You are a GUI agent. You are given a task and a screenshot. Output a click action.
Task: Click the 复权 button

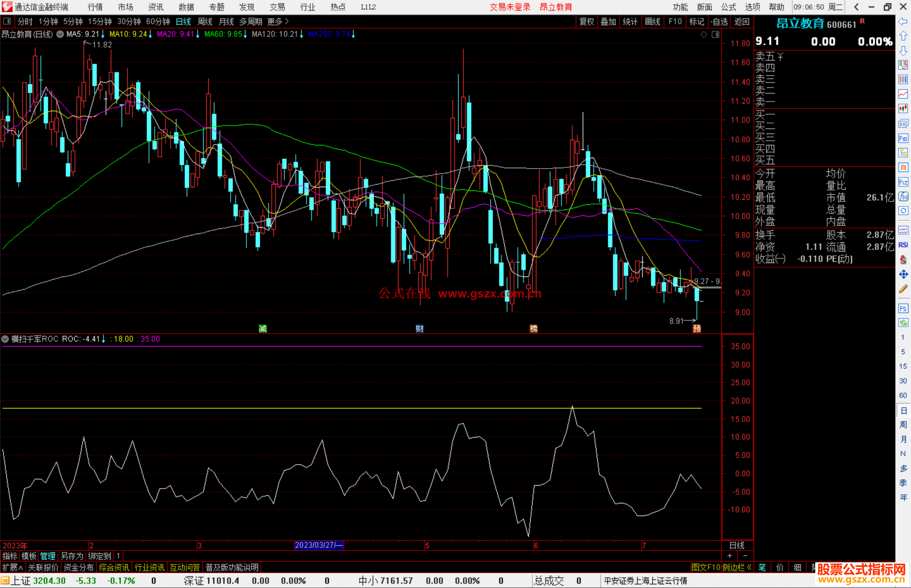[x=587, y=21]
